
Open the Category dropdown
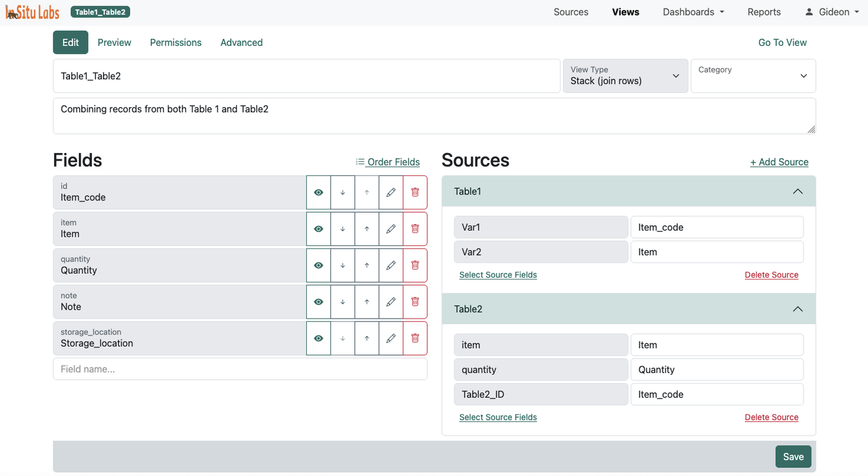753,76
